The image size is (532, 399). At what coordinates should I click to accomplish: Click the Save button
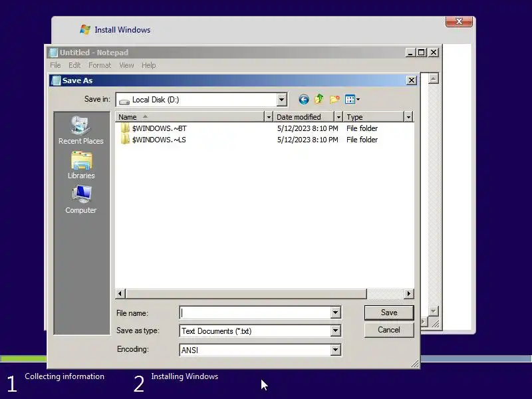click(x=389, y=313)
